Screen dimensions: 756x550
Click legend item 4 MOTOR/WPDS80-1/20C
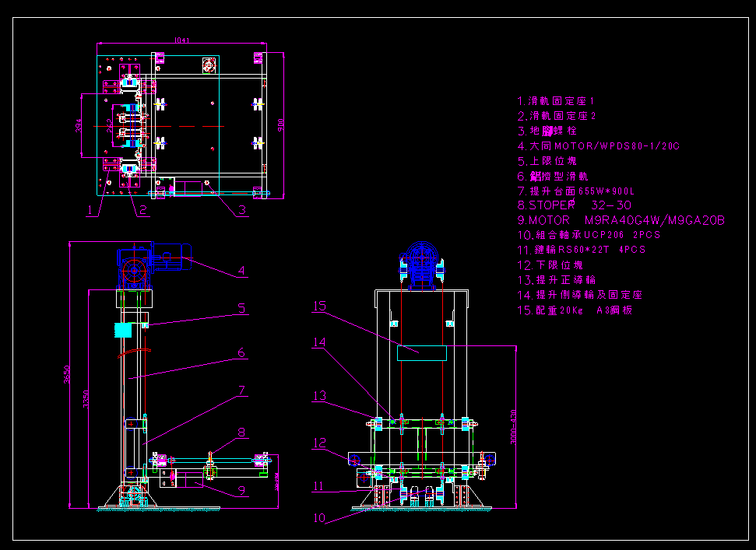coord(598,146)
